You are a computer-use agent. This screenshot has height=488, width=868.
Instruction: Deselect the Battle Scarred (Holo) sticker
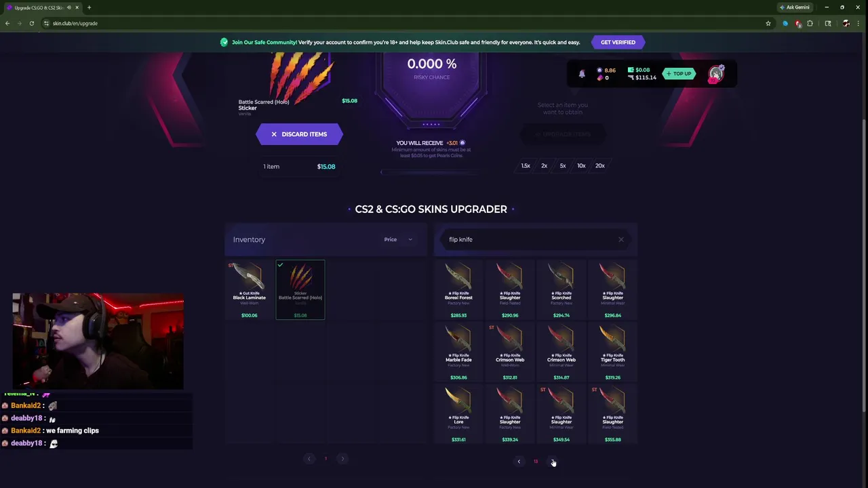pyautogui.click(x=300, y=289)
